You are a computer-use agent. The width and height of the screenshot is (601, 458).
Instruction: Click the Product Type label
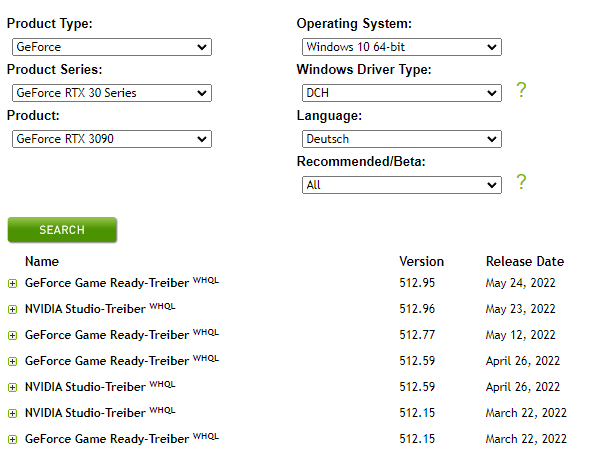(x=50, y=24)
